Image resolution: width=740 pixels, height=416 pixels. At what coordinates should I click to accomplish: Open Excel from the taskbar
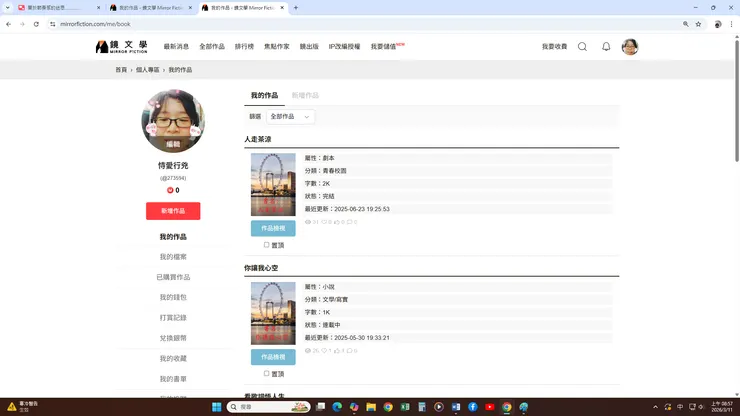click(x=405, y=407)
